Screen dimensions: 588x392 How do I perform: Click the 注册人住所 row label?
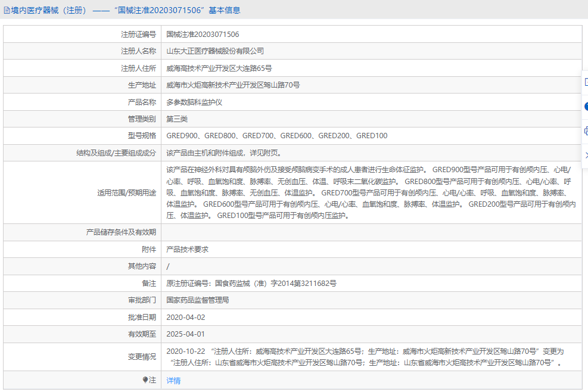(x=138, y=69)
